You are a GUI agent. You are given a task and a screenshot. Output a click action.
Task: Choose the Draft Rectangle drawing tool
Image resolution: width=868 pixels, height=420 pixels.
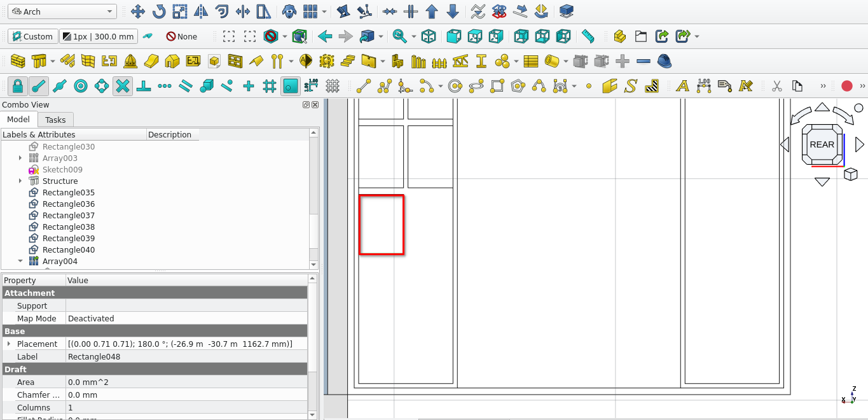(497, 86)
